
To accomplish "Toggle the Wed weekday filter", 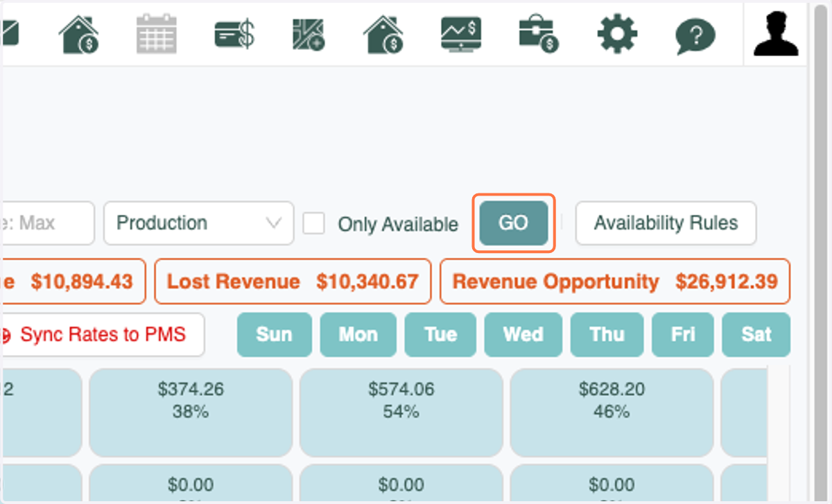I will pos(523,335).
